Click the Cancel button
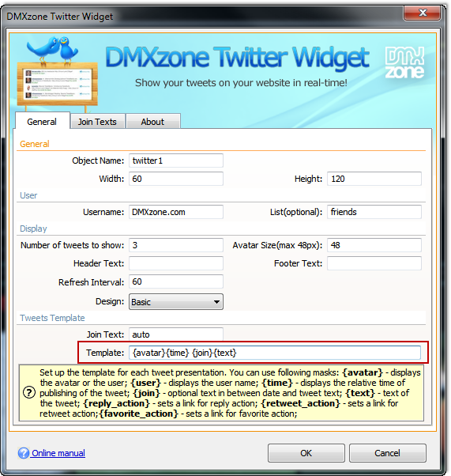451x476 pixels. pyautogui.click(x=387, y=453)
